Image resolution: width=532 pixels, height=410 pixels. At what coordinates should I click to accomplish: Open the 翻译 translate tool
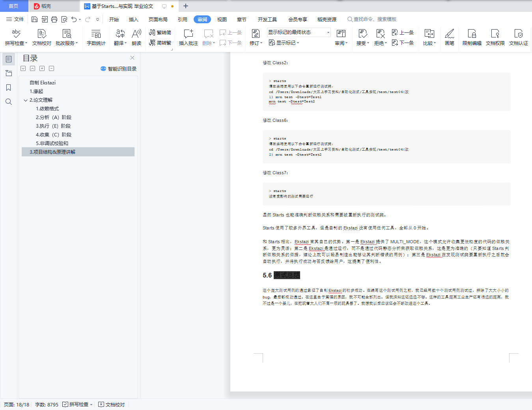[120, 37]
